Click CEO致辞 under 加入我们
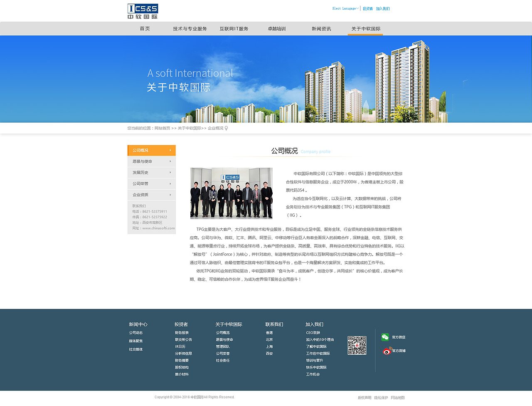This screenshot has height=406, width=532. 313,332
